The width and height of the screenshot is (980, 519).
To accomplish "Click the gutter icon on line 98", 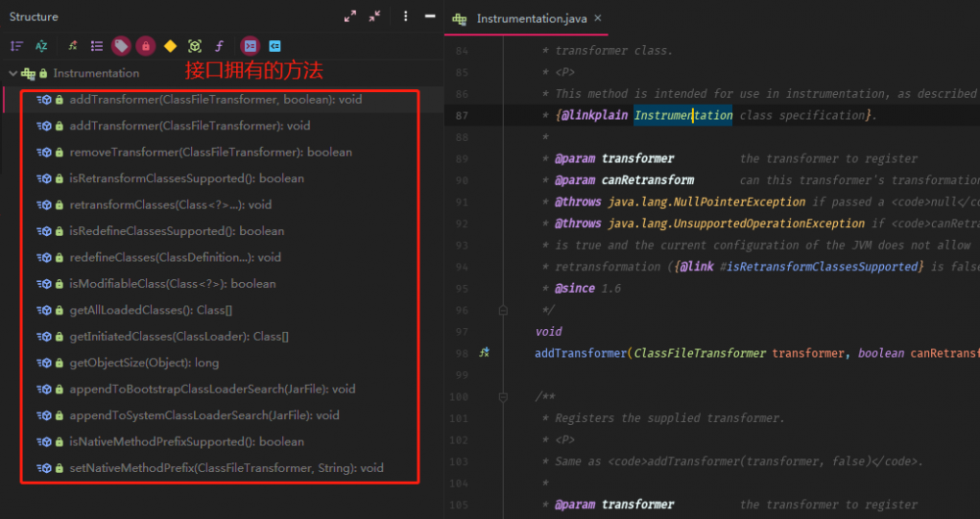I will (484, 353).
